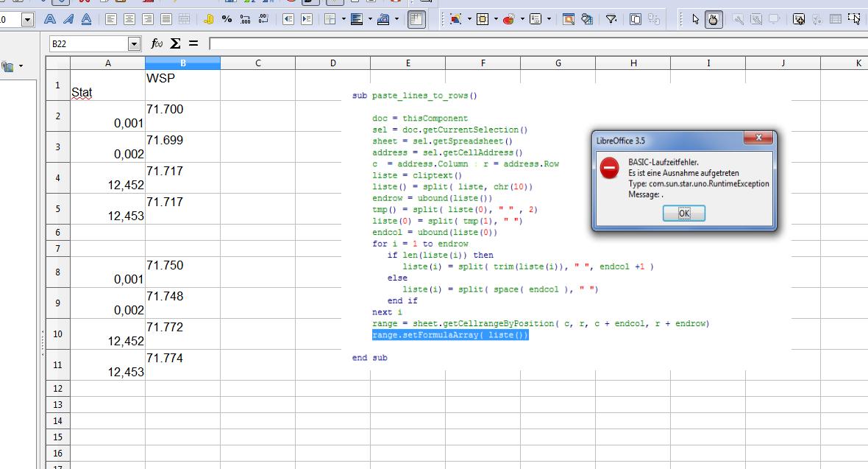This screenshot has width=868, height=469.
Task: Open dropdown beside the red color icon
Action: pos(522,19)
